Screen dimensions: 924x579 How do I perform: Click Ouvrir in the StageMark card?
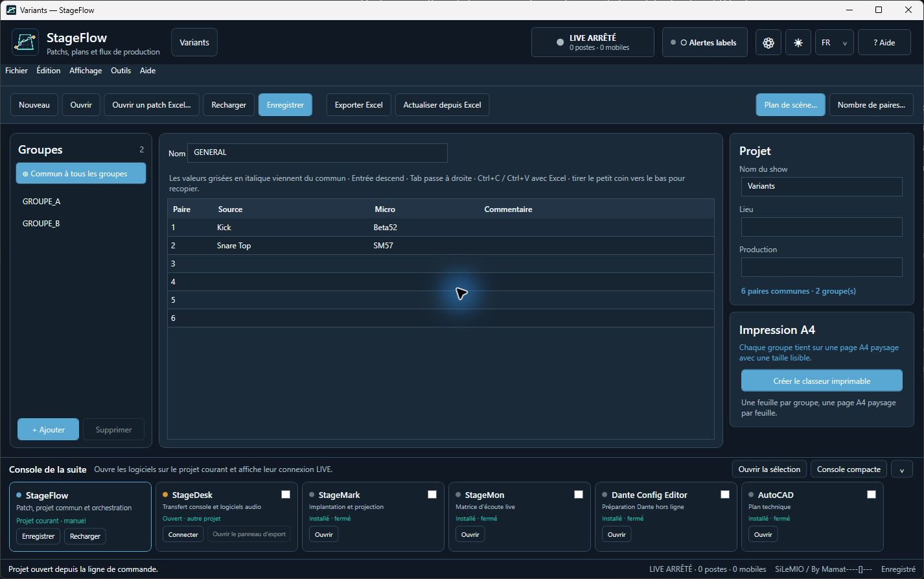click(x=323, y=535)
